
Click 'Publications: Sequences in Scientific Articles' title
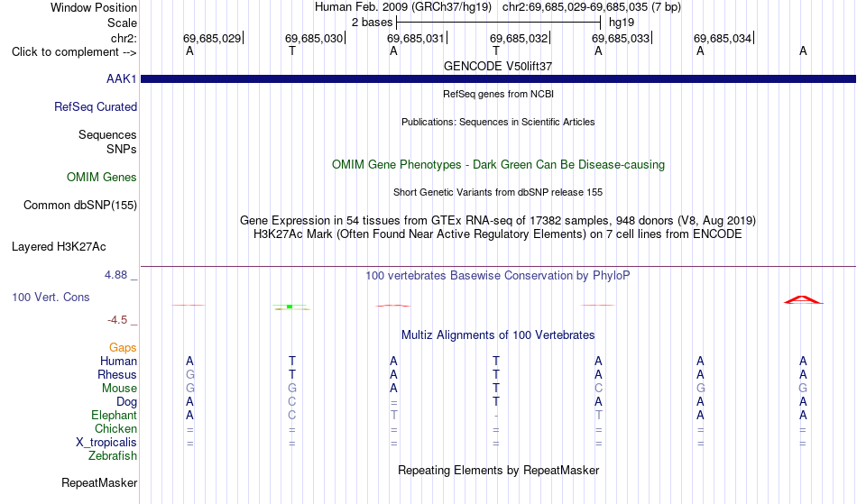pos(498,123)
